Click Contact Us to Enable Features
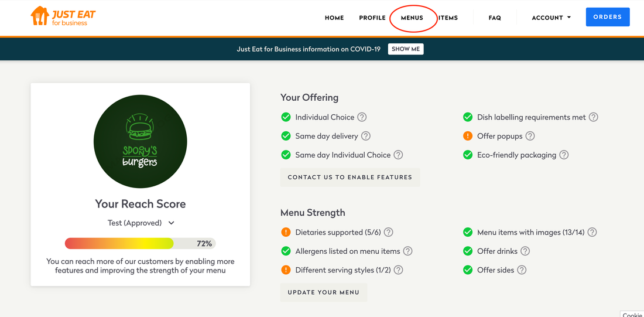 point(350,177)
